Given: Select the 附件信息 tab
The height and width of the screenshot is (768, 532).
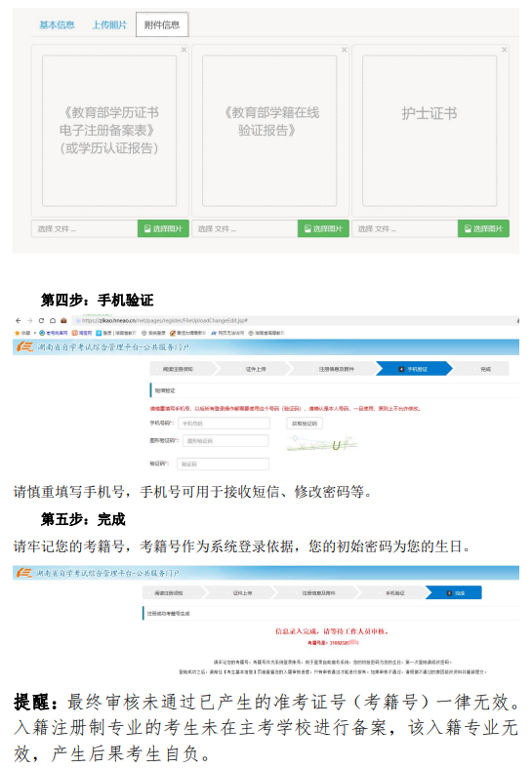Looking at the screenshot, I should [162, 24].
